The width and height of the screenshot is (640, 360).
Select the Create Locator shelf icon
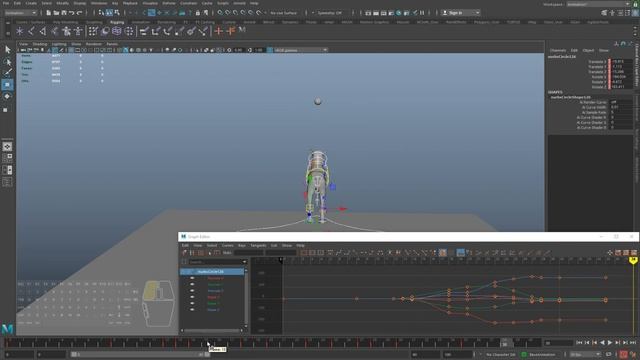(x=20, y=31)
